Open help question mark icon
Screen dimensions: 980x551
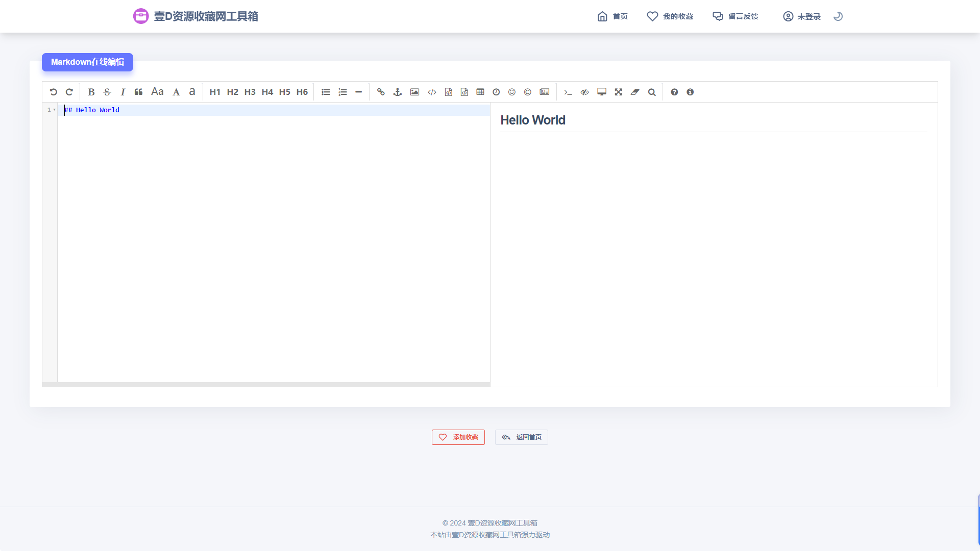click(674, 92)
